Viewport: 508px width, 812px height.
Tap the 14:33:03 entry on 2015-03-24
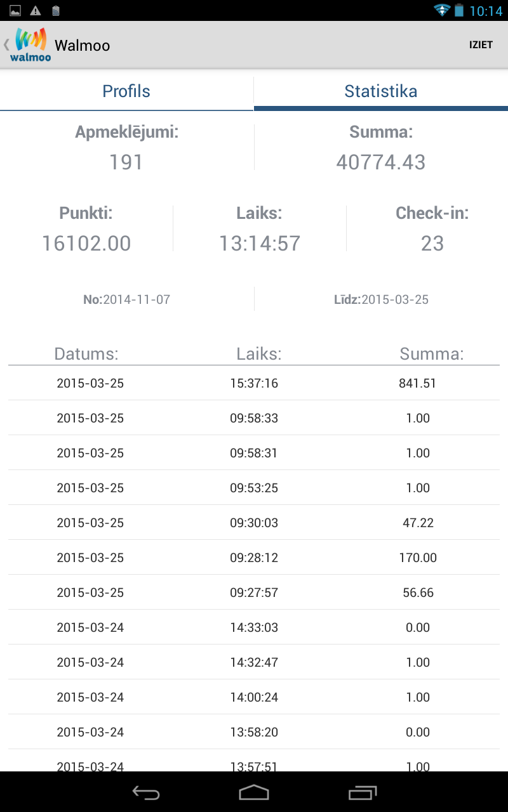coord(254,627)
